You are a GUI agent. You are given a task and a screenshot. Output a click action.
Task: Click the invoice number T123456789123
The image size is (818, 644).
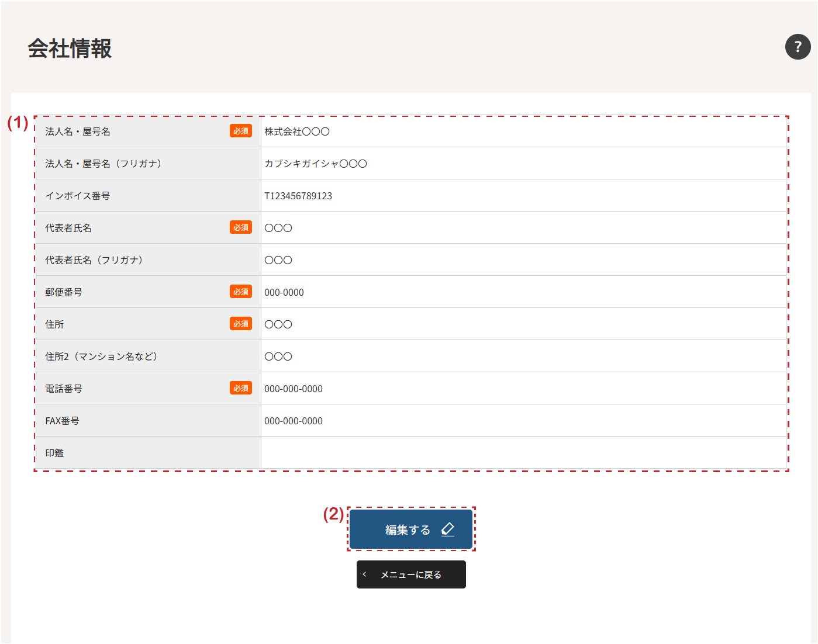tap(298, 196)
